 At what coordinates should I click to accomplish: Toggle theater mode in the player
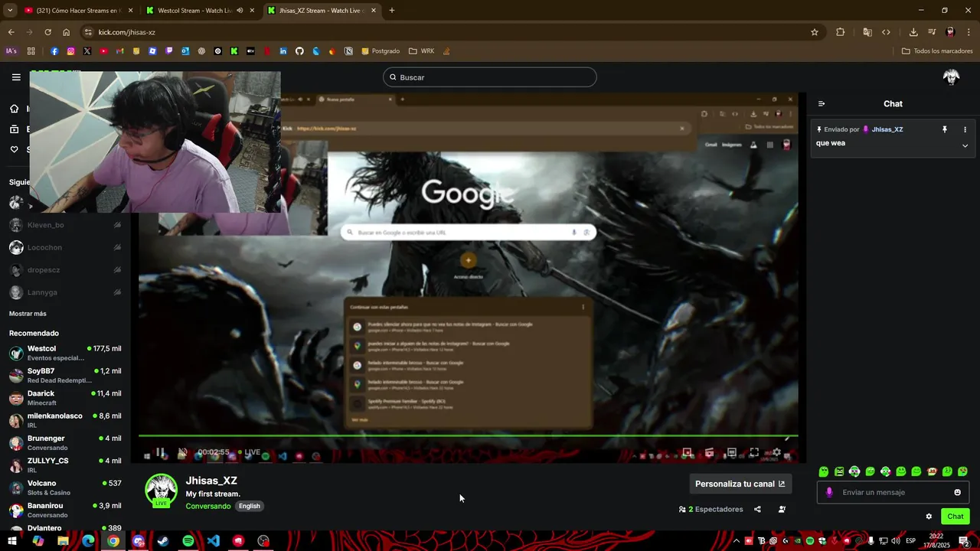pos(732,452)
